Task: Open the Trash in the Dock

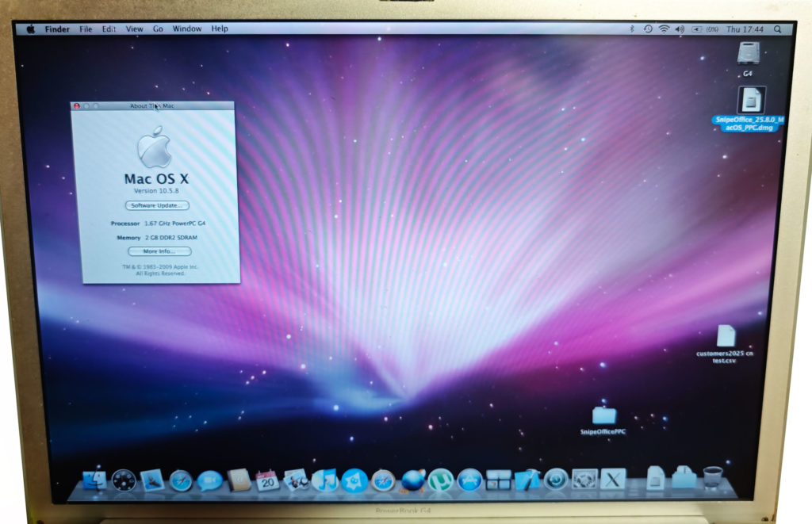Action: click(713, 477)
